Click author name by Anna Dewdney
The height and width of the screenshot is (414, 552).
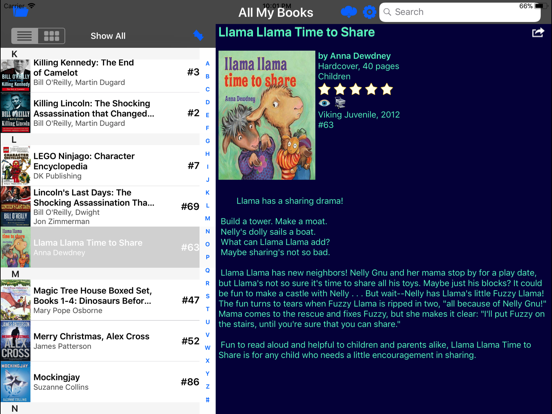pyautogui.click(x=354, y=56)
